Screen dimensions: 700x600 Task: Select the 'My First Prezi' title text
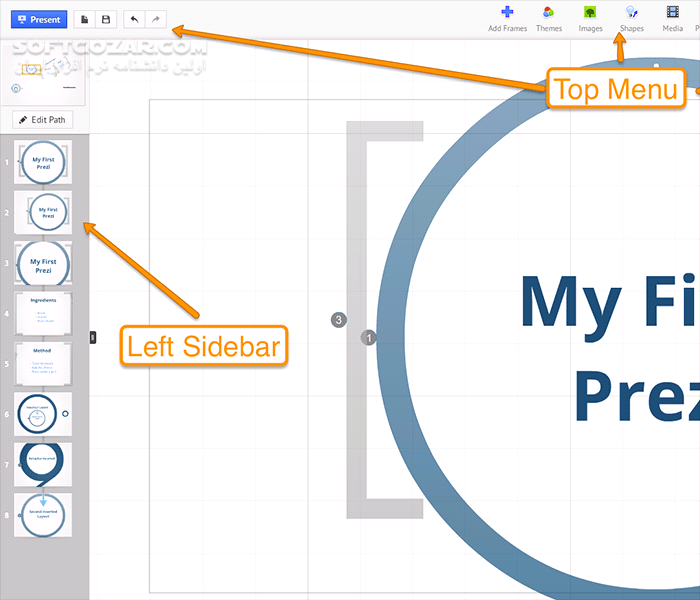(610, 348)
